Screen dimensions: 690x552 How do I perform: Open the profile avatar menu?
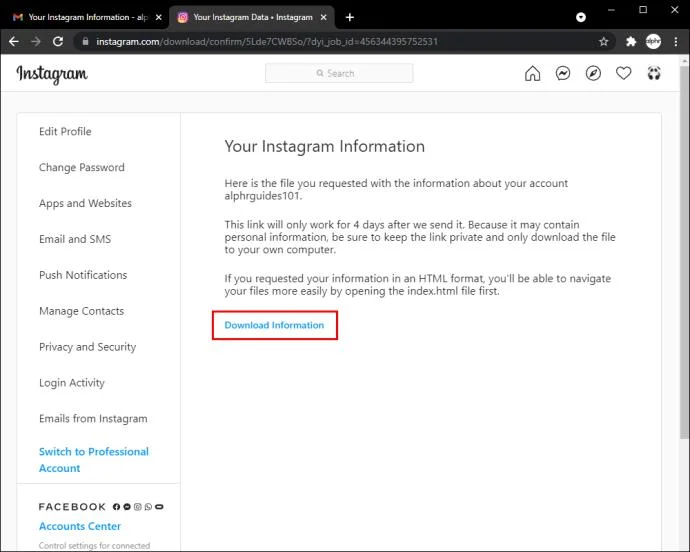point(654,73)
